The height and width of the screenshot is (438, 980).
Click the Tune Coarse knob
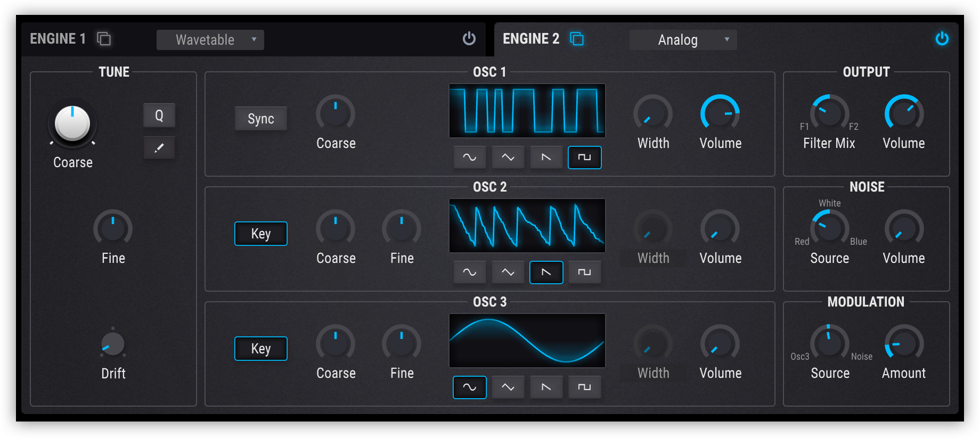(72, 123)
